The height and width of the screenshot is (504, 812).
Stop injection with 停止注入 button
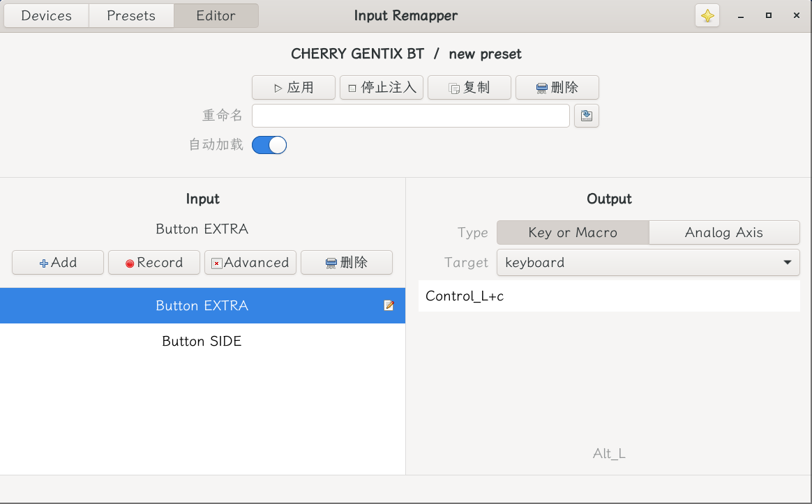click(381, 87)
